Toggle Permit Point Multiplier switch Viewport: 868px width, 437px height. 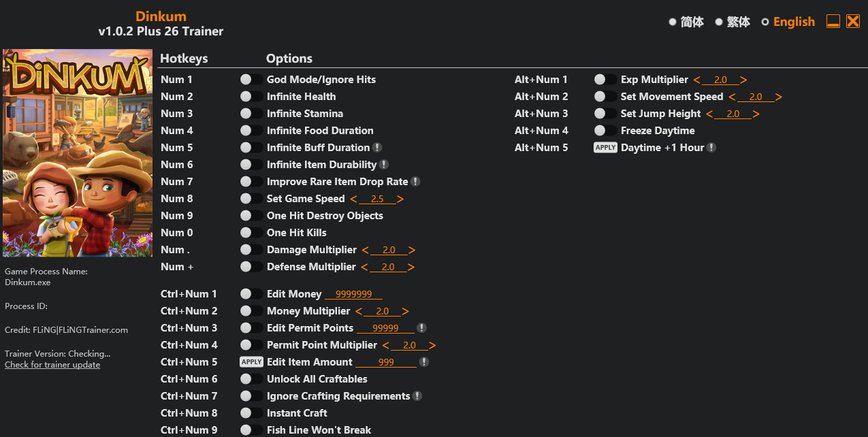pos(251,345)
